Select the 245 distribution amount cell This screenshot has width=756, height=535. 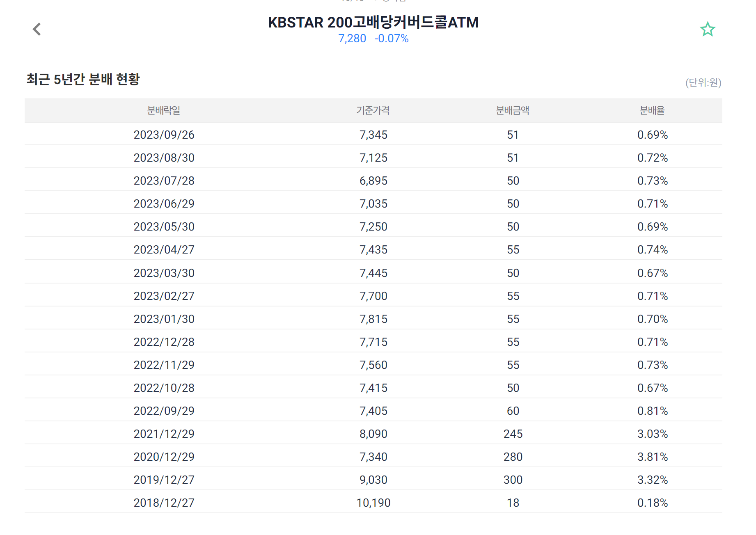tap(513, 434)
